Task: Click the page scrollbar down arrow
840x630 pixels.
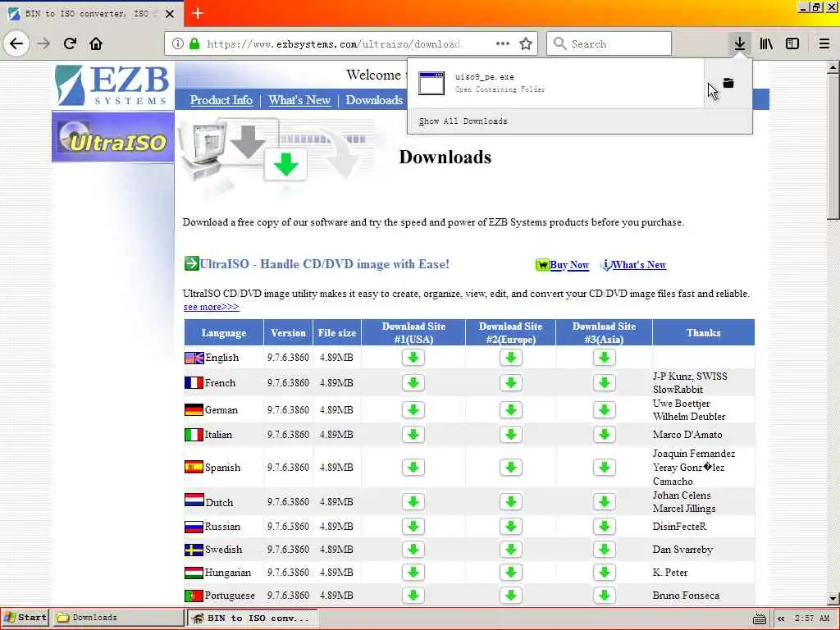Action: pyautogui.click(x=833, y=598)
